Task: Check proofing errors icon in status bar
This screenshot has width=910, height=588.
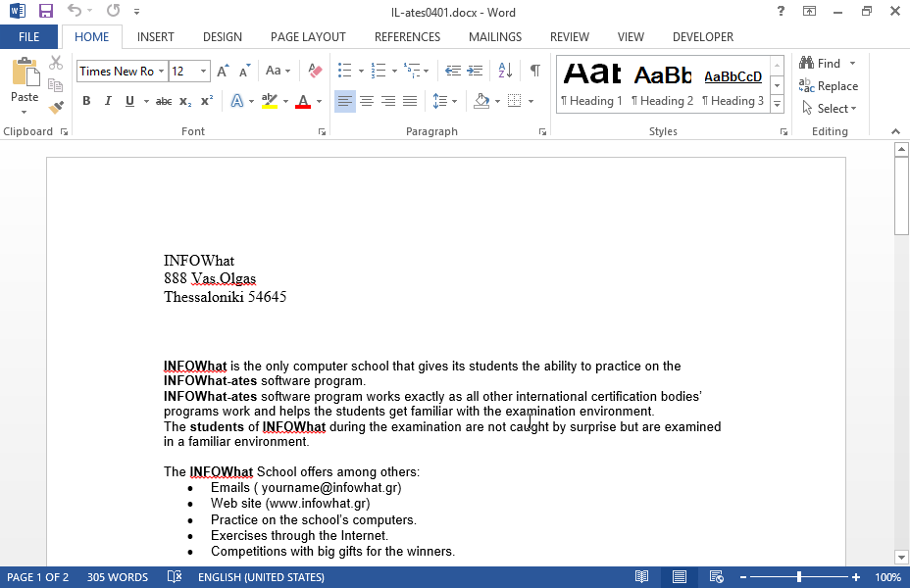Action: pyautogui.click(x=175, y=577)
